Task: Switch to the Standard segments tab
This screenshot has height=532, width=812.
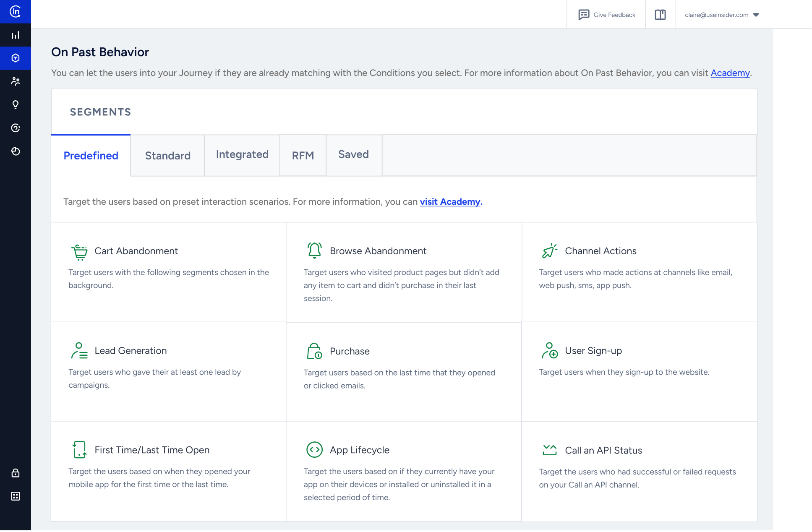Action: coord(167,155)
